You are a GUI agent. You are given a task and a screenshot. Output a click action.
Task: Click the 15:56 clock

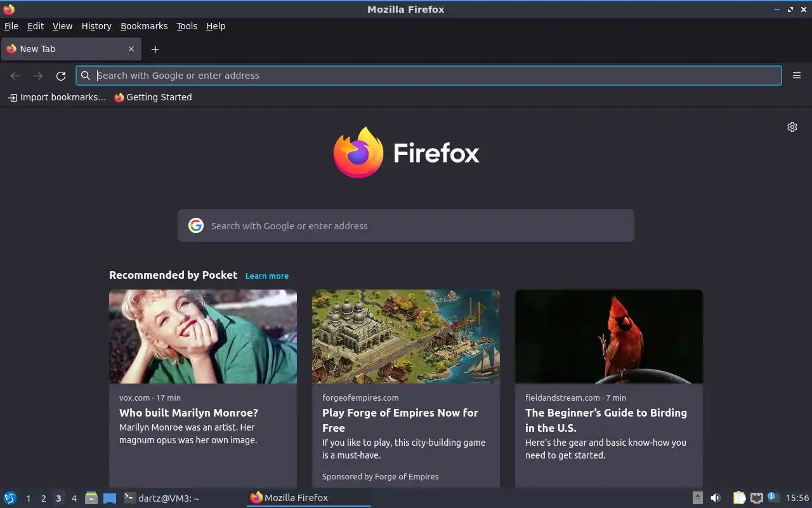click(x=797, y=498)
